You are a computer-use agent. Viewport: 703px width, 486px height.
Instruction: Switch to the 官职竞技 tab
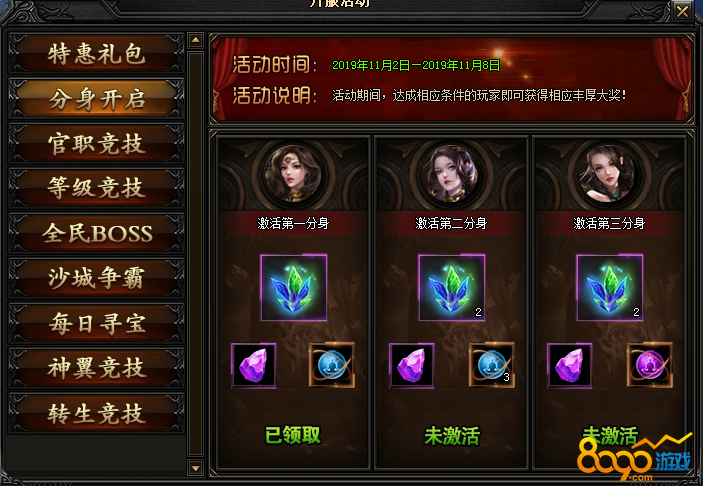coord(96,143)
